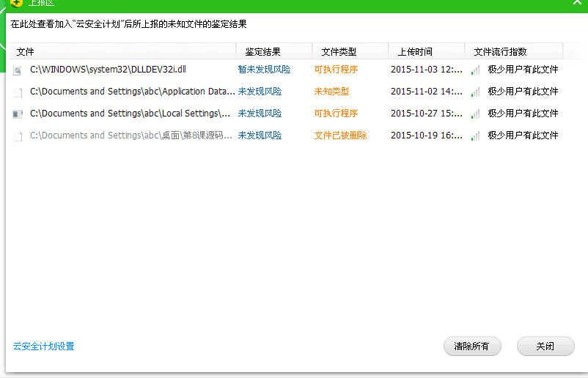Sort by 文件 column header

[122, 52]
